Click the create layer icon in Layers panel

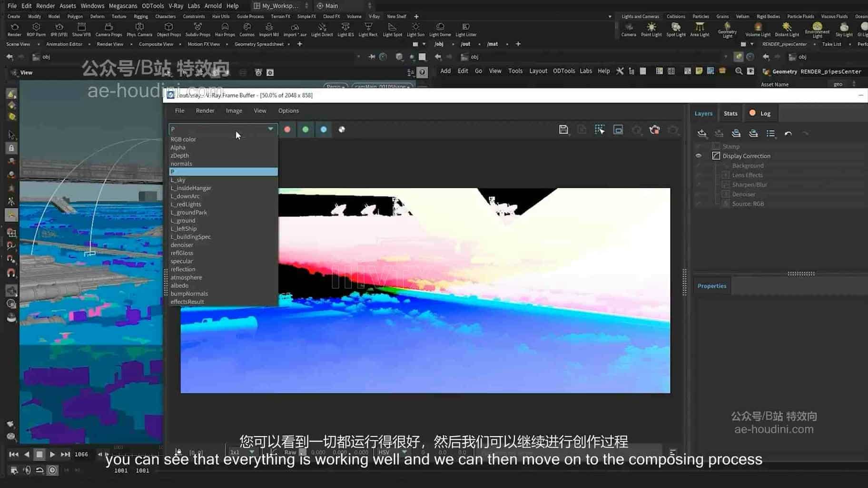(x=701, y=134)
